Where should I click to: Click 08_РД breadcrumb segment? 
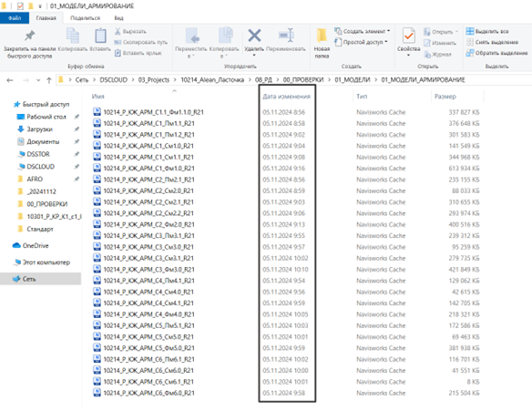(263, 80)
